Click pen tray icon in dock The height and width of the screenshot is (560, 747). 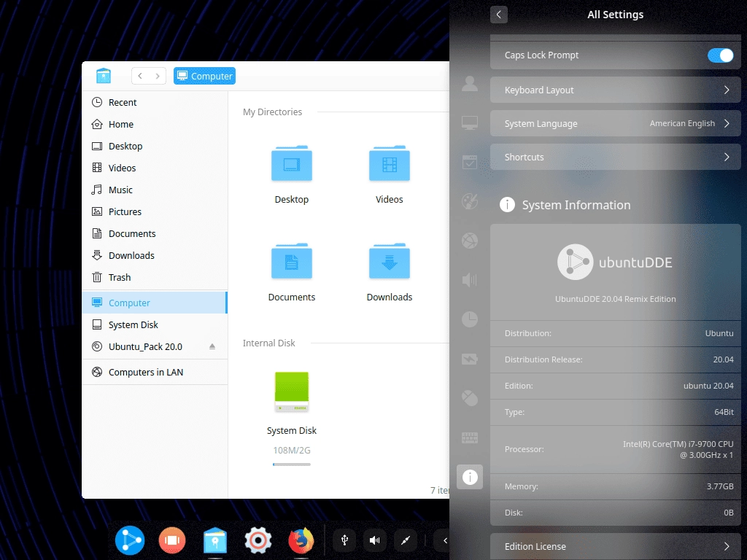pyautogui.click(x=406, y=540)
